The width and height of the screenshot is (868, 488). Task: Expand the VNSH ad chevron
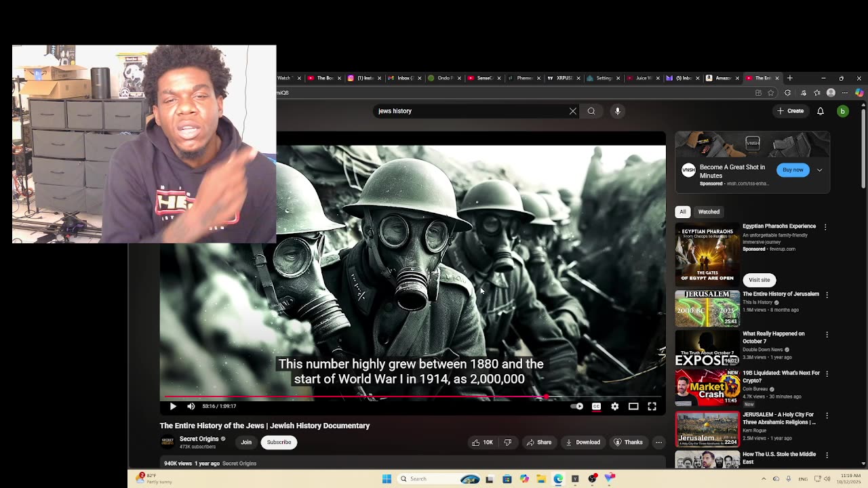(819, 170)
